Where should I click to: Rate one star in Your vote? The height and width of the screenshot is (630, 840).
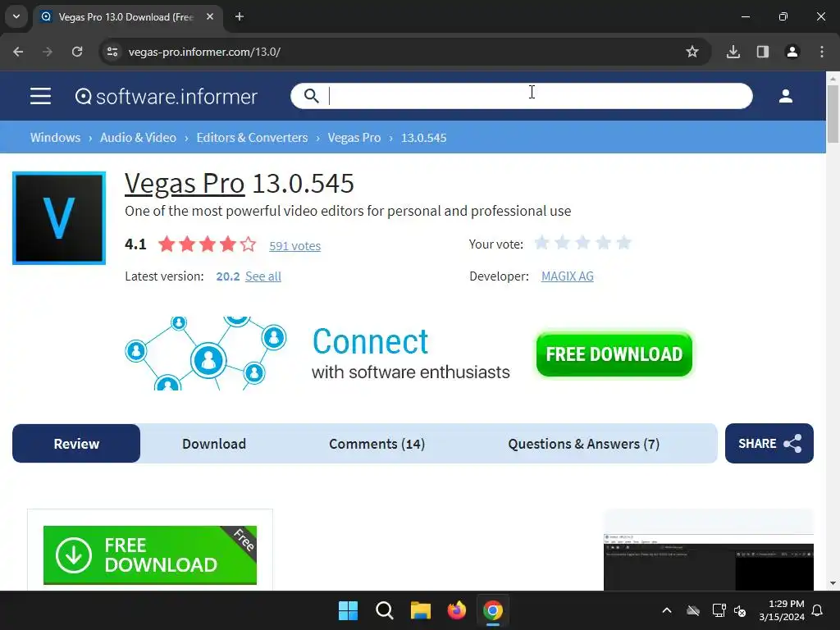coord(541,243)
